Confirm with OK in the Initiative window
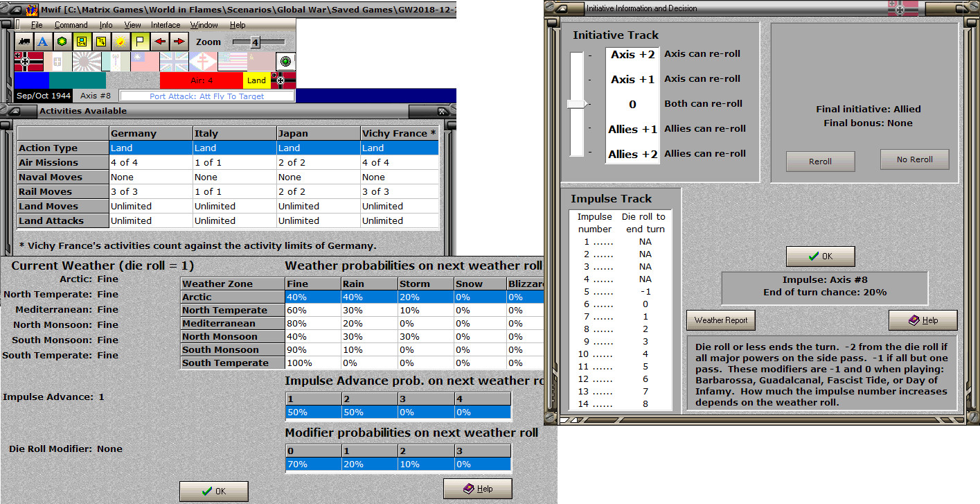 [820, 257]
